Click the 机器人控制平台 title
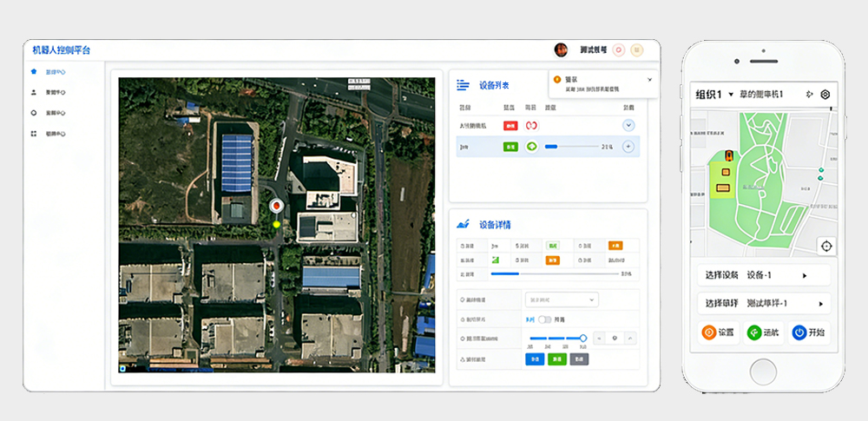The width and height of the screenshot is (868, 421). click(x=62, y=50)
